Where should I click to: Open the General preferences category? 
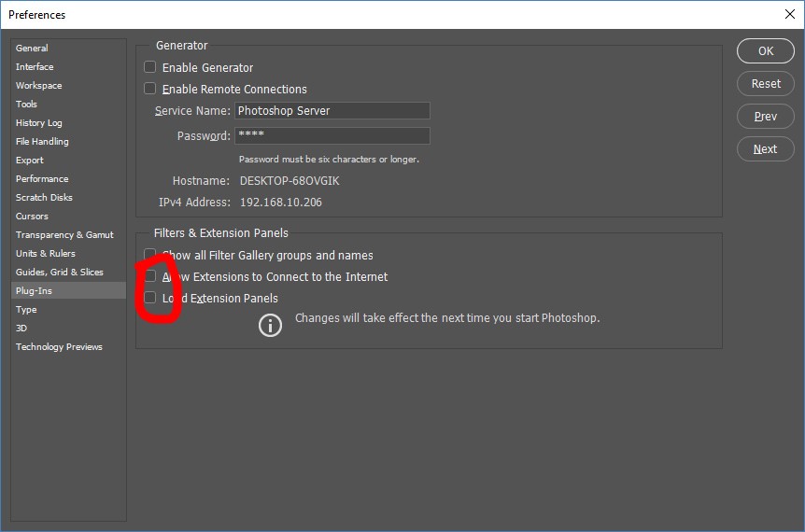coord(32,48)
